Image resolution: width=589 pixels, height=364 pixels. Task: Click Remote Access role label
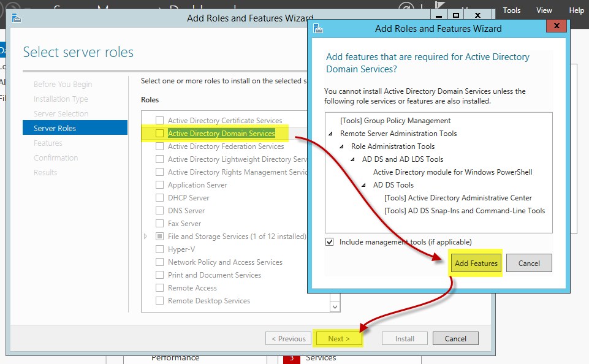coord(192,288)
